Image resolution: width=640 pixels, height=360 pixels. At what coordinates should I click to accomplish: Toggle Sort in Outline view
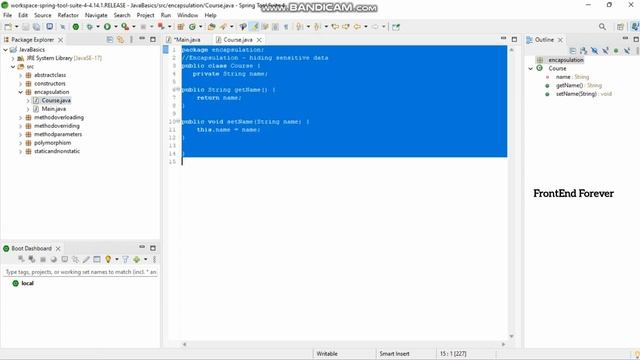point(584,51)
